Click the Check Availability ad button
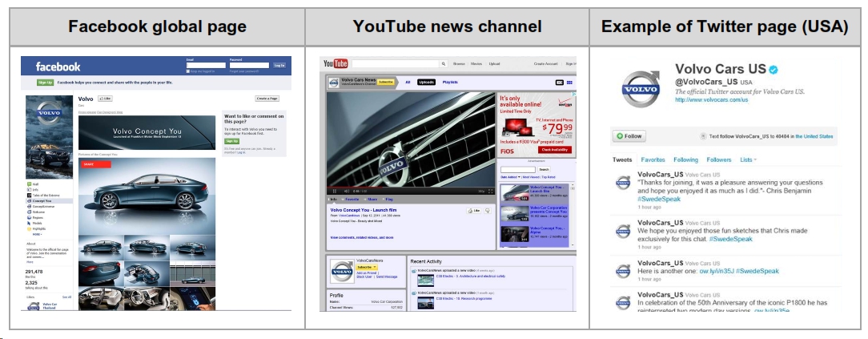868x339 pixels. [555, 150]
